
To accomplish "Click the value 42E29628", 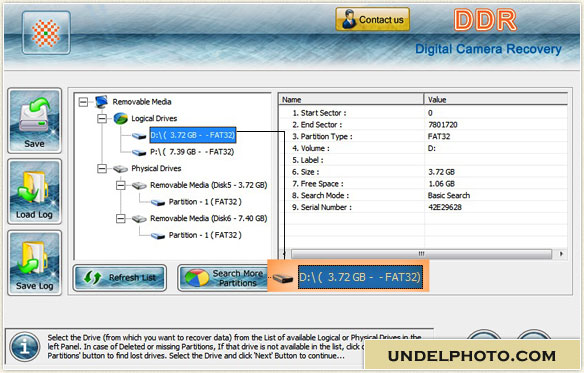I will 445,207.
